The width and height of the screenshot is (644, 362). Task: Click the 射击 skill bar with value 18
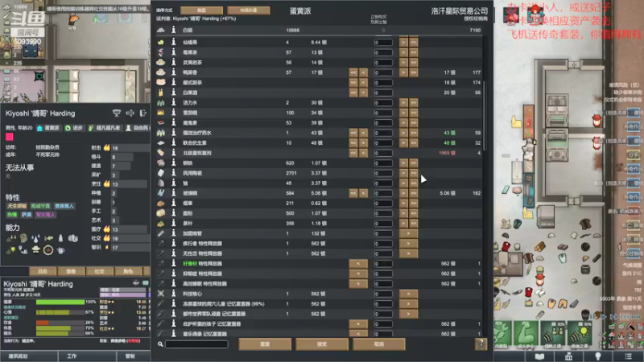pos(130,148)
